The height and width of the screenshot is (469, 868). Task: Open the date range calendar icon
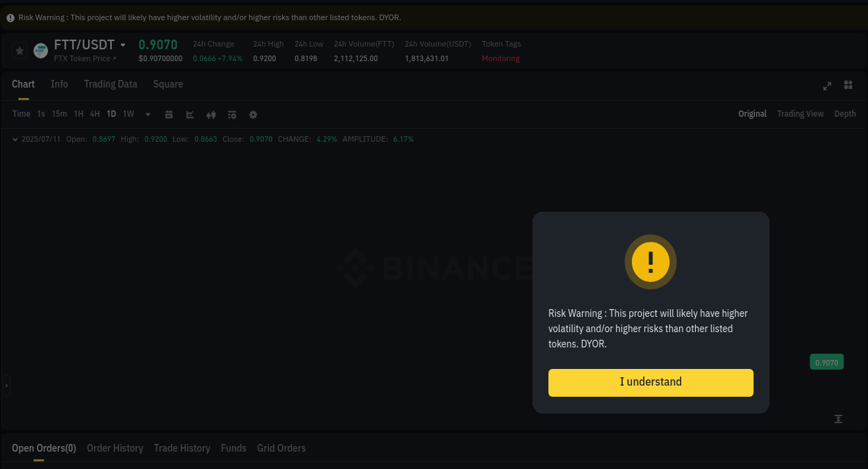click(169, 114)
